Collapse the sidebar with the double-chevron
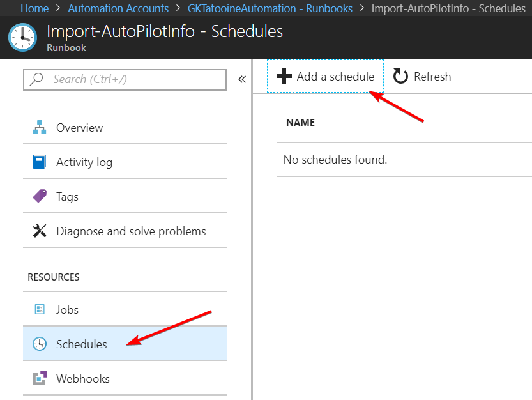Image resolution: width=532 pixels, height=400 pixels. (241, 79)
